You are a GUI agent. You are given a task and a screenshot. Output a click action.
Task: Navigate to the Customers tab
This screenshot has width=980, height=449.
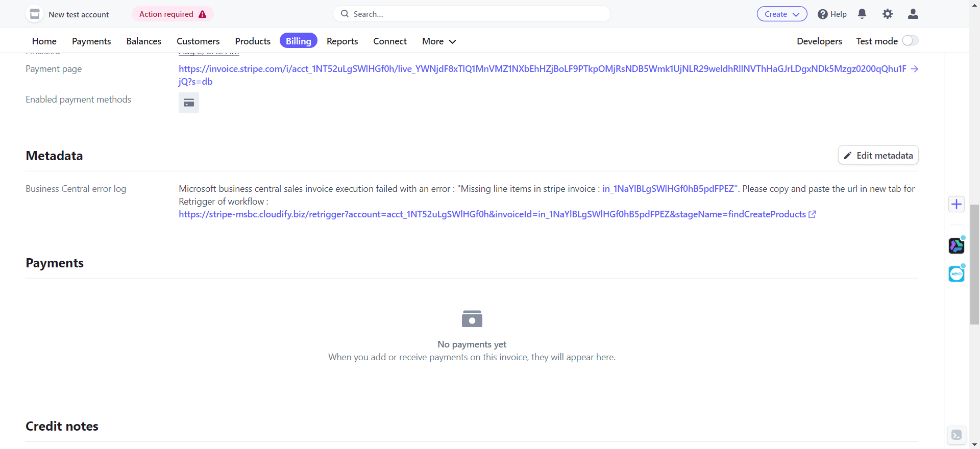point(198,41)
